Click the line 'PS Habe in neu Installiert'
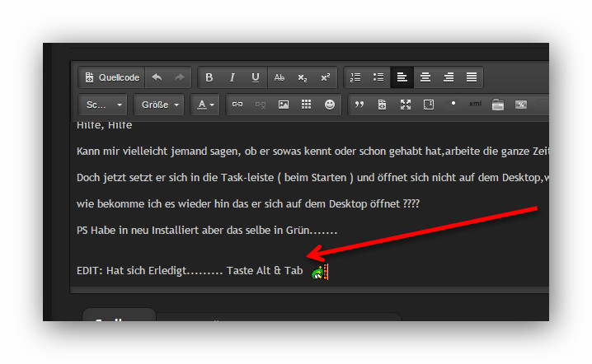 point(207,230)
